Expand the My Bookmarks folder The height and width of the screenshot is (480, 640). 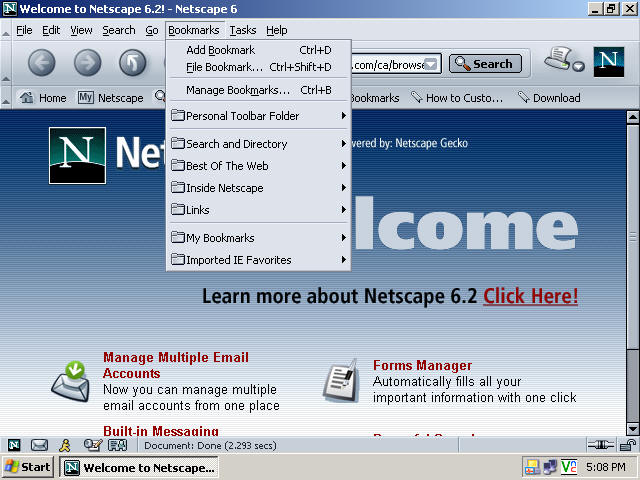coord(259,238)
